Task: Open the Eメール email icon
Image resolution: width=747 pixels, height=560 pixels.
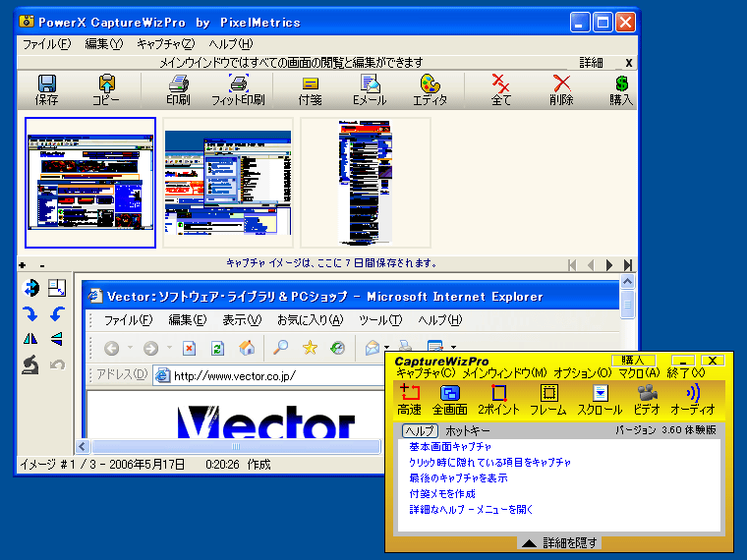Action: tap(370, 90)
